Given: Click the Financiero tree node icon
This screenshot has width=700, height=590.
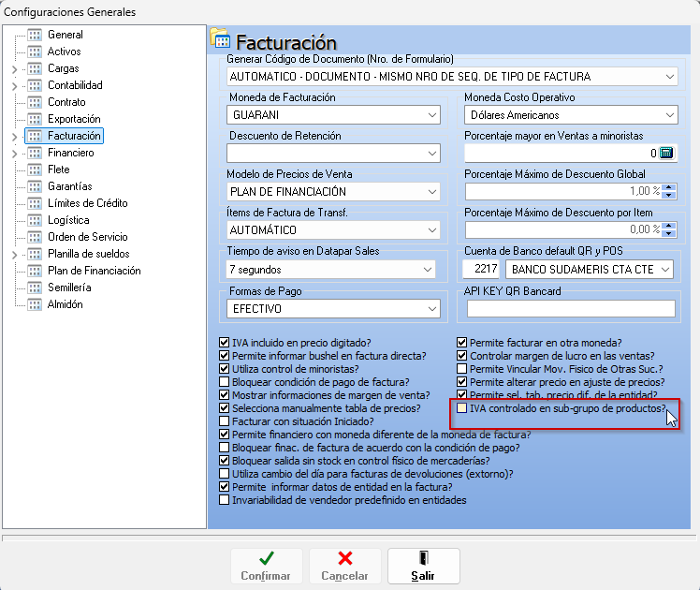Looking at the screenshot, I should 35,153.
